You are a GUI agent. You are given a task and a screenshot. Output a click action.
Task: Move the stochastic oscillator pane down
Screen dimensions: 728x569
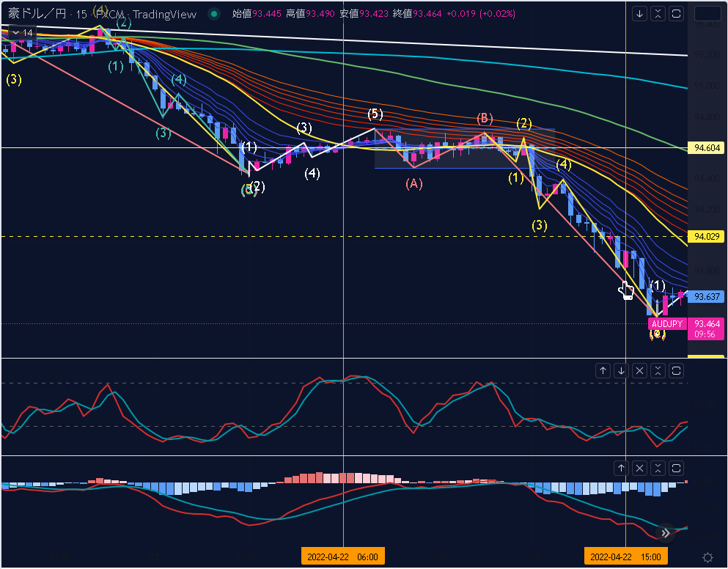(622, 371)
